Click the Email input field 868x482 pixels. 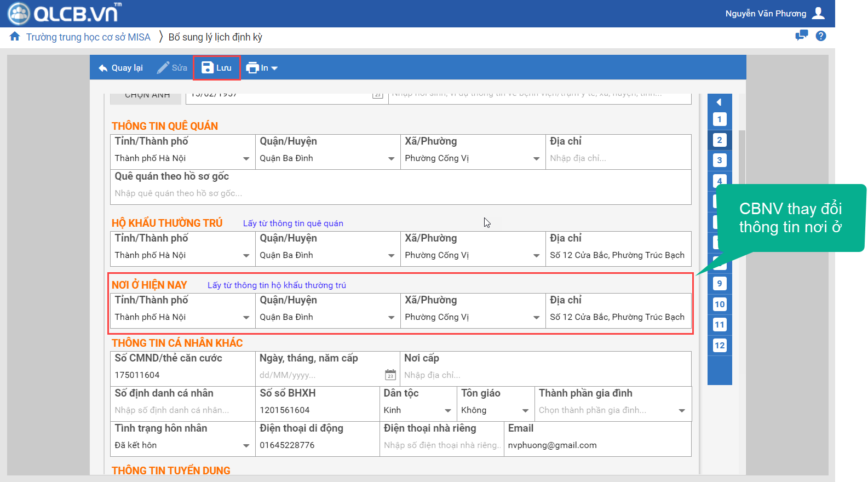point(597,445)
